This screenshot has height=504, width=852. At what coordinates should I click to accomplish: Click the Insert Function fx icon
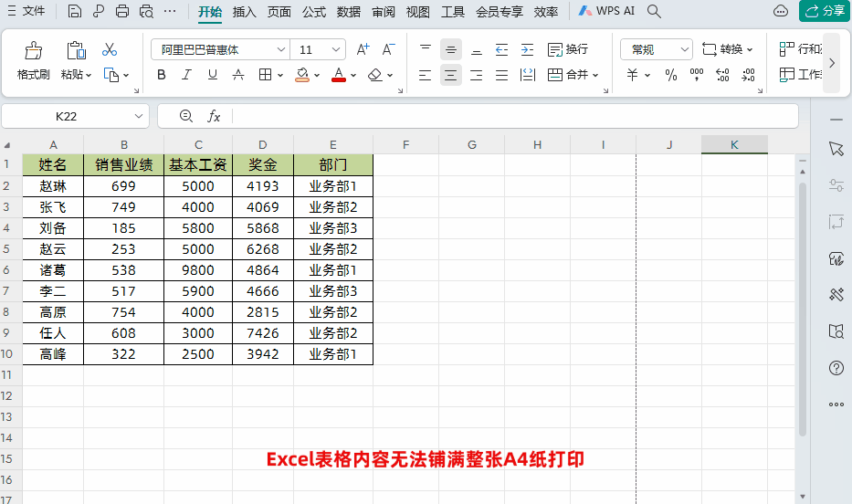click(x=214, y=116)
